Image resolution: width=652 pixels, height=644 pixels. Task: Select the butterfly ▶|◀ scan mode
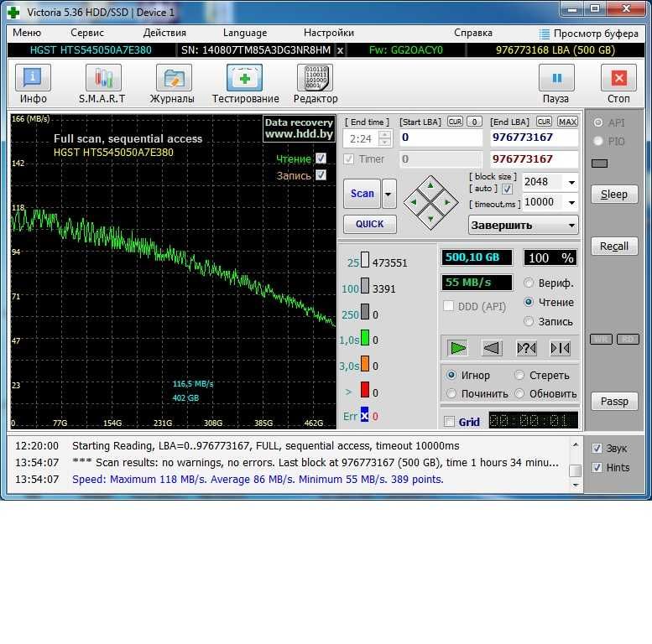[x=560, y=348]
